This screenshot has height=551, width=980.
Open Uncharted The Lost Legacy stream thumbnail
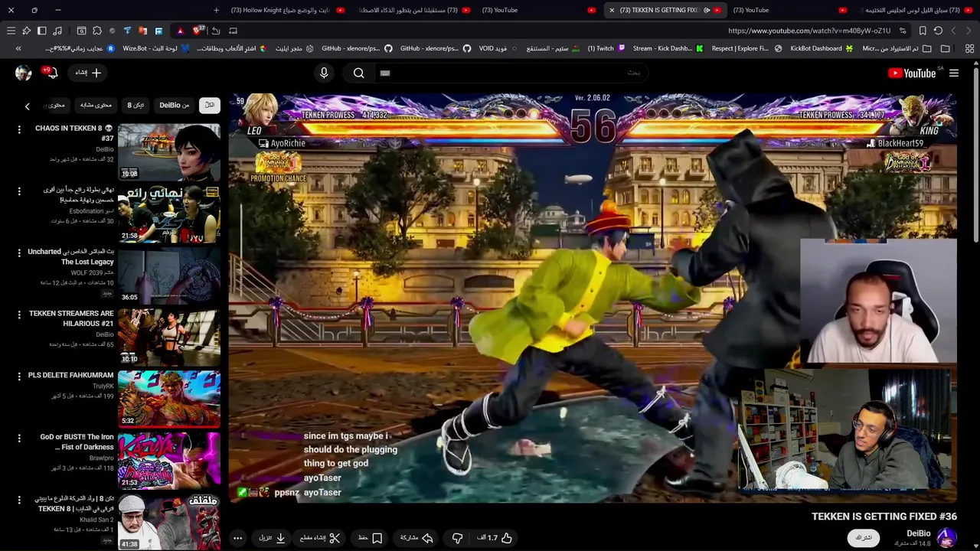[x=168, y=275]
